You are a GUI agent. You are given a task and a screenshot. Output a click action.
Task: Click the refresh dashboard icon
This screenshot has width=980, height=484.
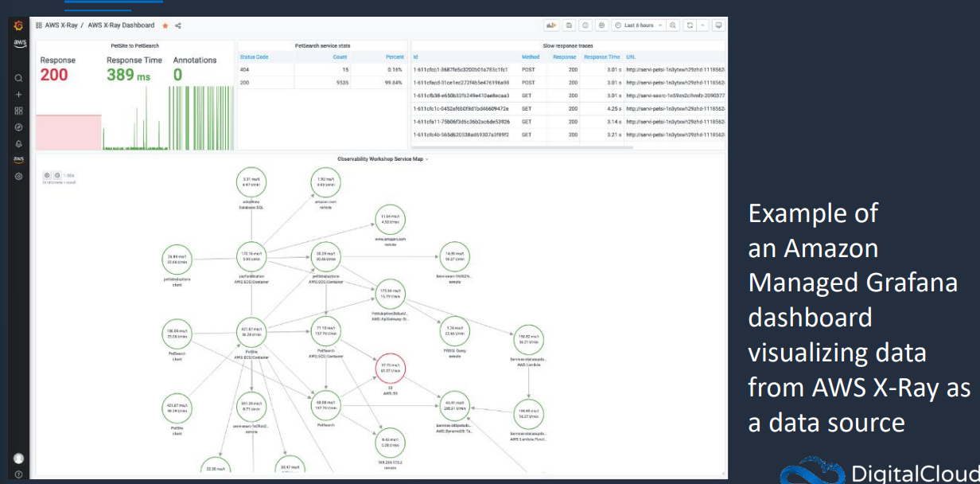pos(690,25)
